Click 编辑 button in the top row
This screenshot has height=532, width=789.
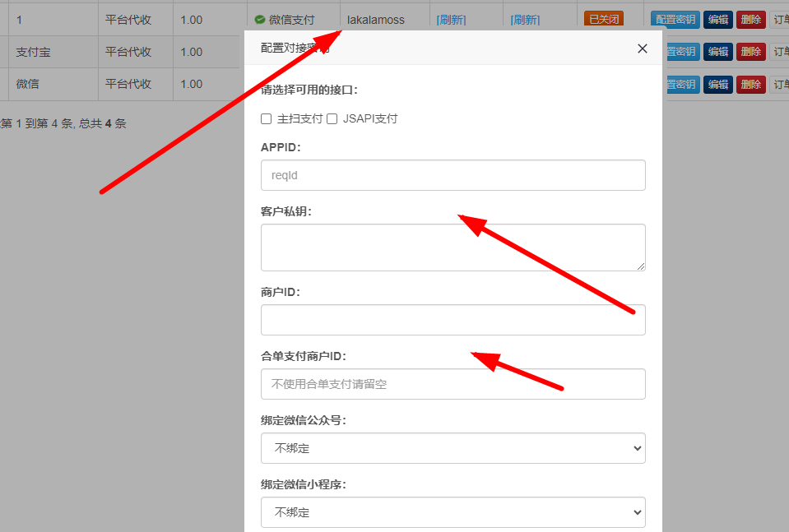click(x=718, y=20)
